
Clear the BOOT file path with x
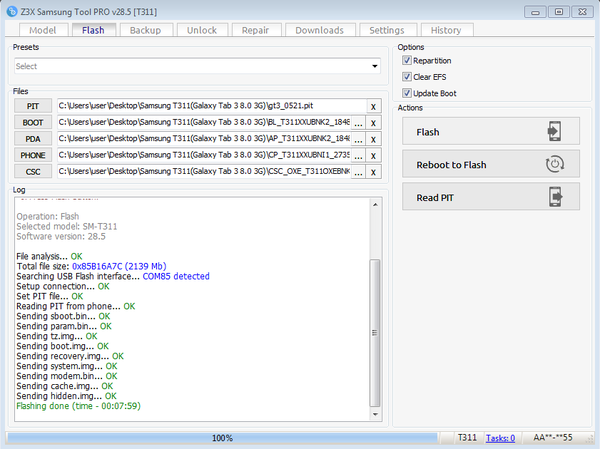point(373,123)
